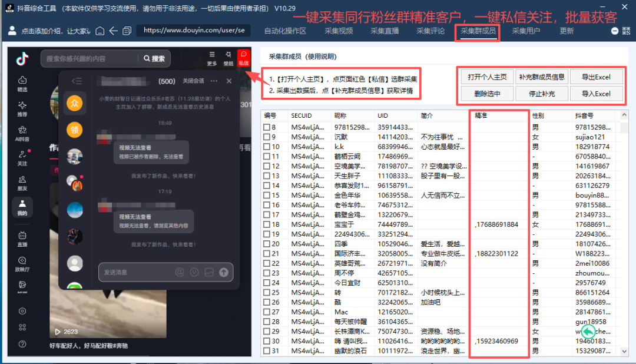Click table scrollbar up arrow

[624, 115]
